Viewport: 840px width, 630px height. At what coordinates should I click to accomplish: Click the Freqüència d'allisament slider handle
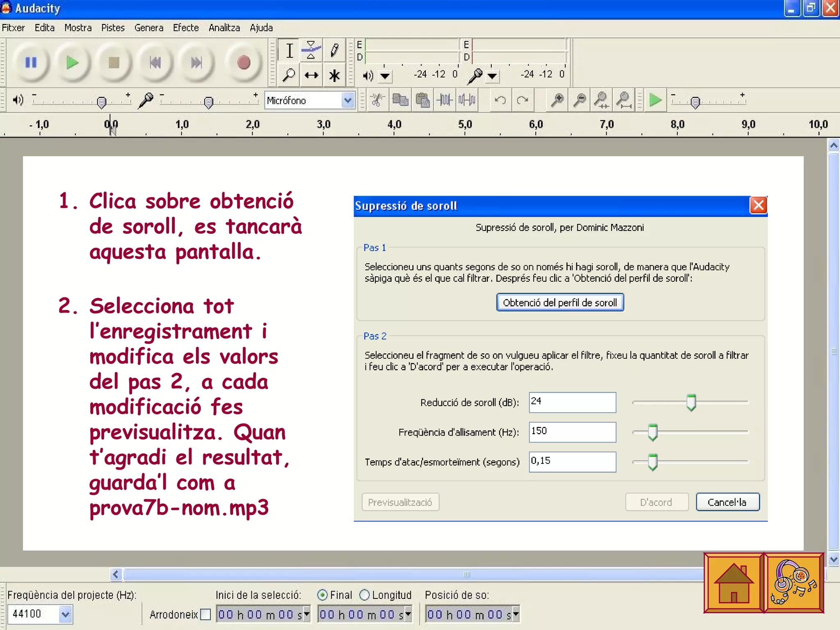click(653, 432)
